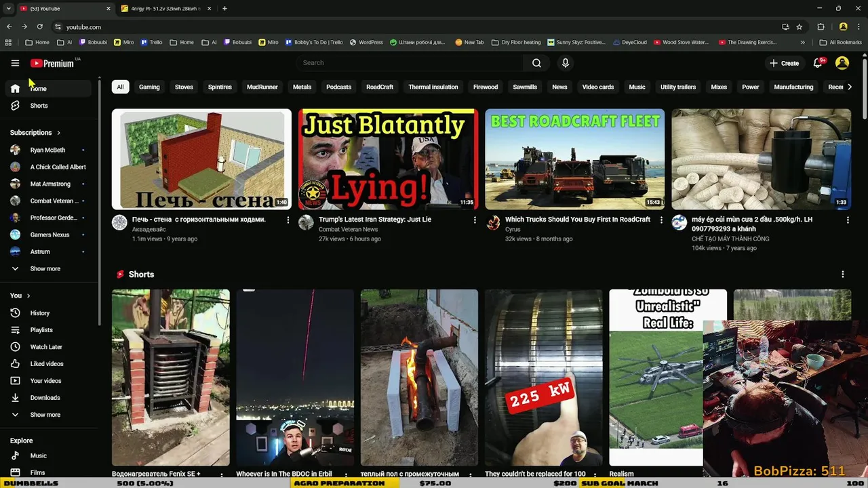
Task: Start voice search with microphone icon
Action: [566, 63]
